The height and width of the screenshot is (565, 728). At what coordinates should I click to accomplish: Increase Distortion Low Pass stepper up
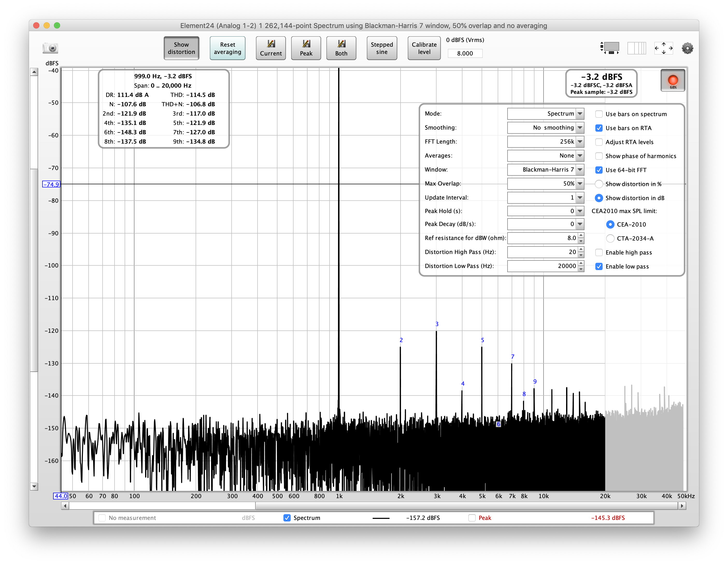tap(581, 264)
